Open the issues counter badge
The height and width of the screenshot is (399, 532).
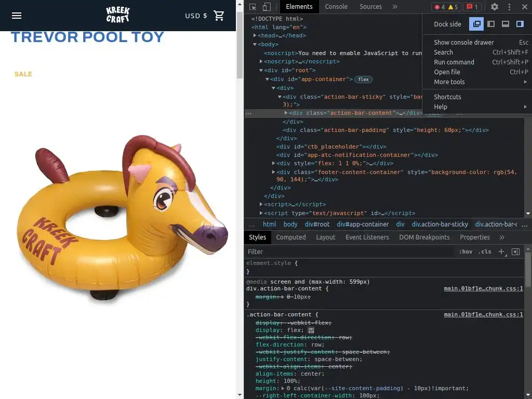coord(472,7)
